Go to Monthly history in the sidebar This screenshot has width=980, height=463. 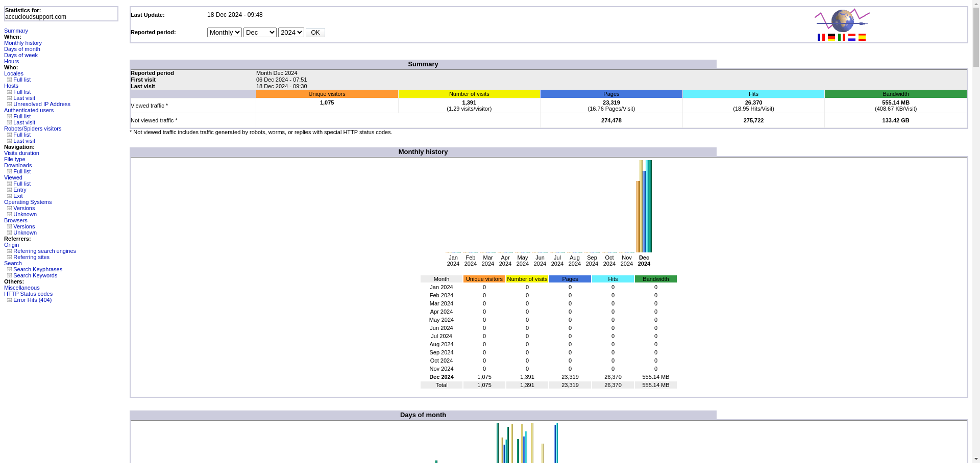(23, 43)
